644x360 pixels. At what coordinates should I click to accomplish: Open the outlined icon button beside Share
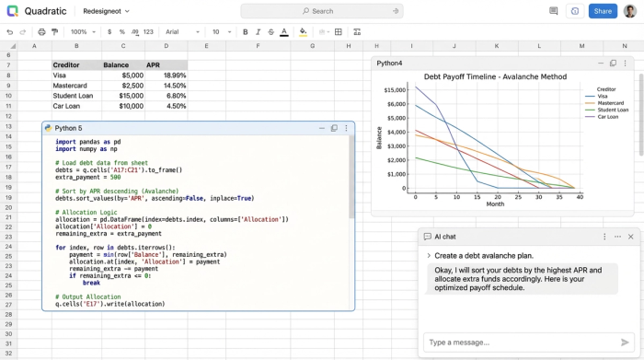575,11
